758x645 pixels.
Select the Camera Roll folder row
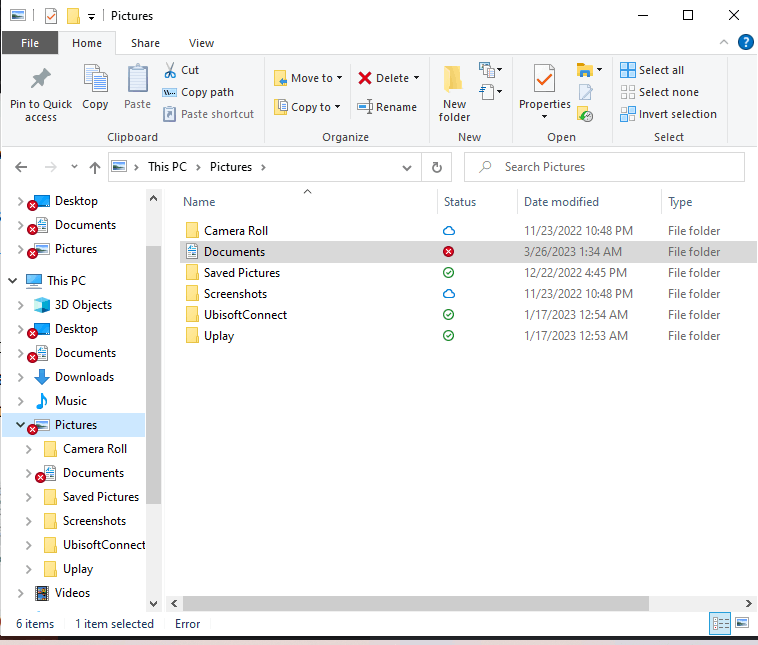pos(468,231)
